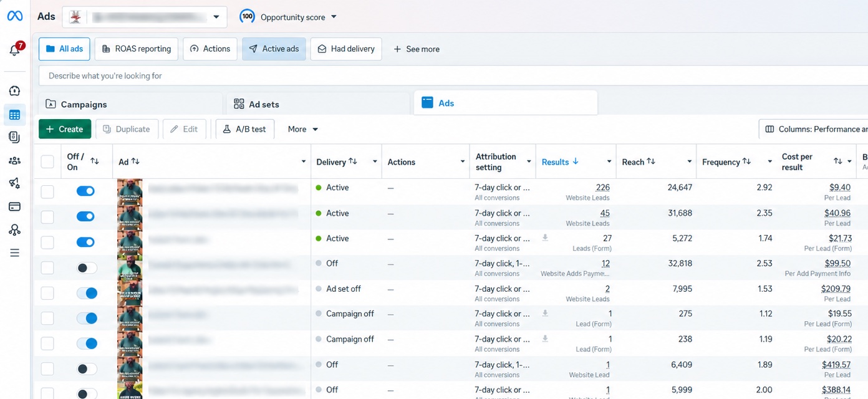Turn on the ad with 32,818 reach
This screenshot has height=399, width=868.
pyautogui.click(x=86, y=267)
